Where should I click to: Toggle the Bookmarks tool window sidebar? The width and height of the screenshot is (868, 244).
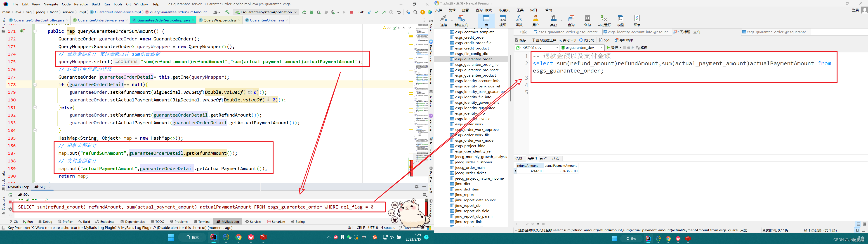(3, 181)
